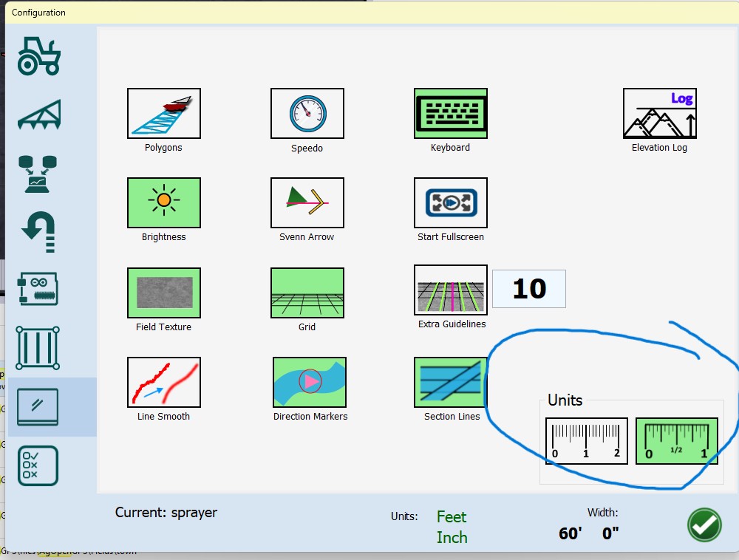
Task: Select imperial inch units ruler button
Action: click(x=676, y=441)
